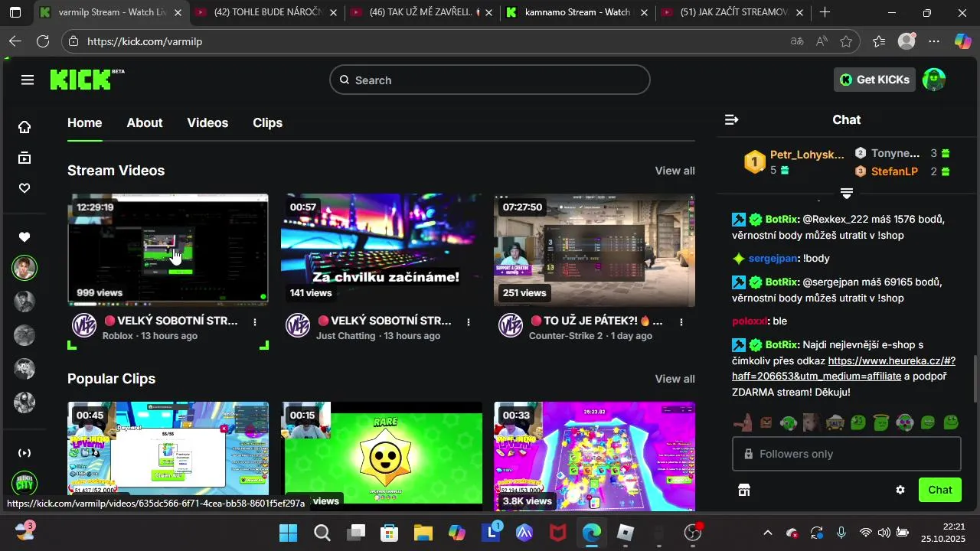Switch to JAK ZAČÍT STREAMOVAT browser tab
The width and height of the screenshot is (980, 551).
(733, 13)
